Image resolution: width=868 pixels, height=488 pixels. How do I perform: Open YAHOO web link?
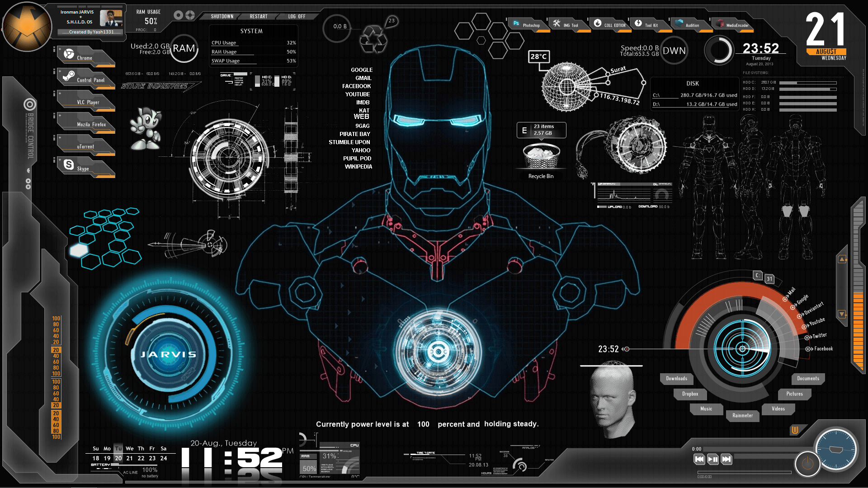361,150
